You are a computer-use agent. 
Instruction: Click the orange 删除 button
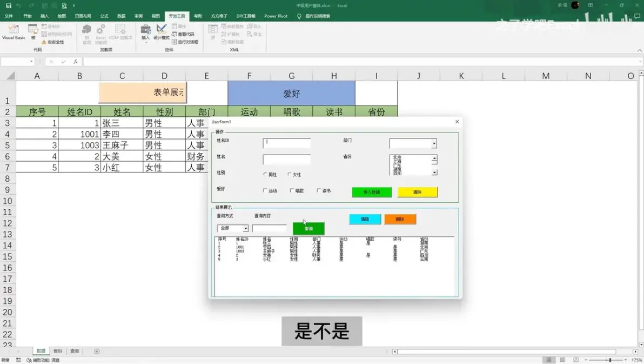(400, 219)
